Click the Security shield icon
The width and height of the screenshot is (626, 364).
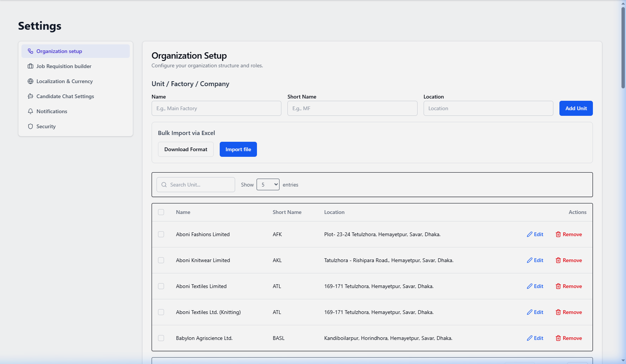(30, 126)
